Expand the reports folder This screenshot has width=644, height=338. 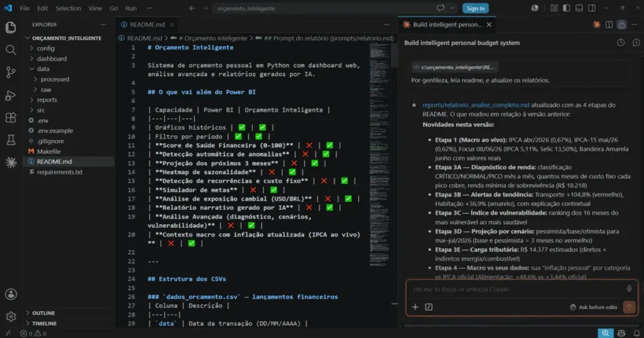(x=47, y=100)
